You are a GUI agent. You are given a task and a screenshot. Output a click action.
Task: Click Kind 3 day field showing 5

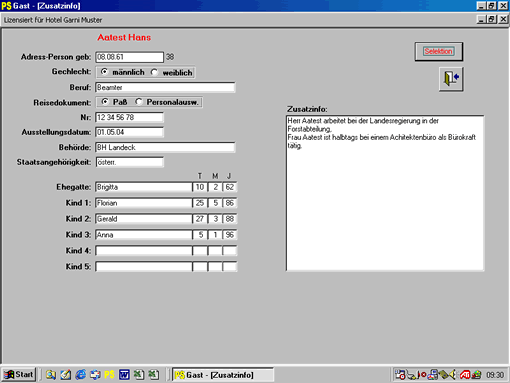click(200, 235)
